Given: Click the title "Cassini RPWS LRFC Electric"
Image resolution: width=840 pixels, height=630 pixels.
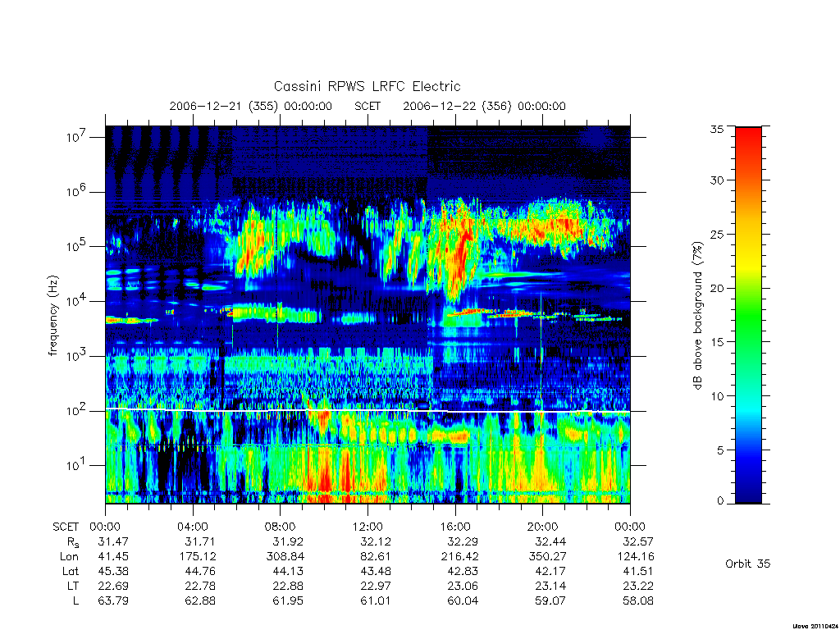Looking at the screenshot, I should coord(367,87).
